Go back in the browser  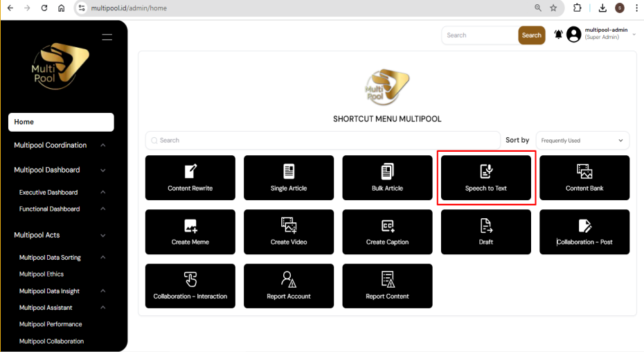[10, 8]
